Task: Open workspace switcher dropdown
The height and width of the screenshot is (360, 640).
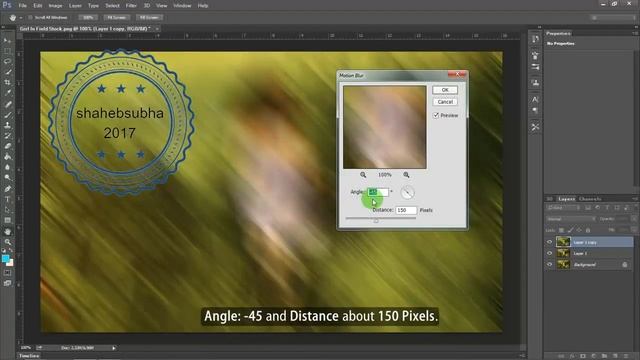Action: 613,18
